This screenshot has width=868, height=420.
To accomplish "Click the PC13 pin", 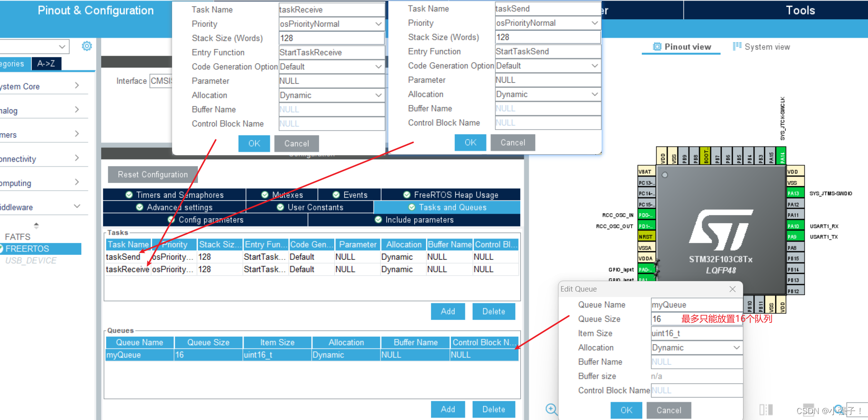I will tap(646, 182).
